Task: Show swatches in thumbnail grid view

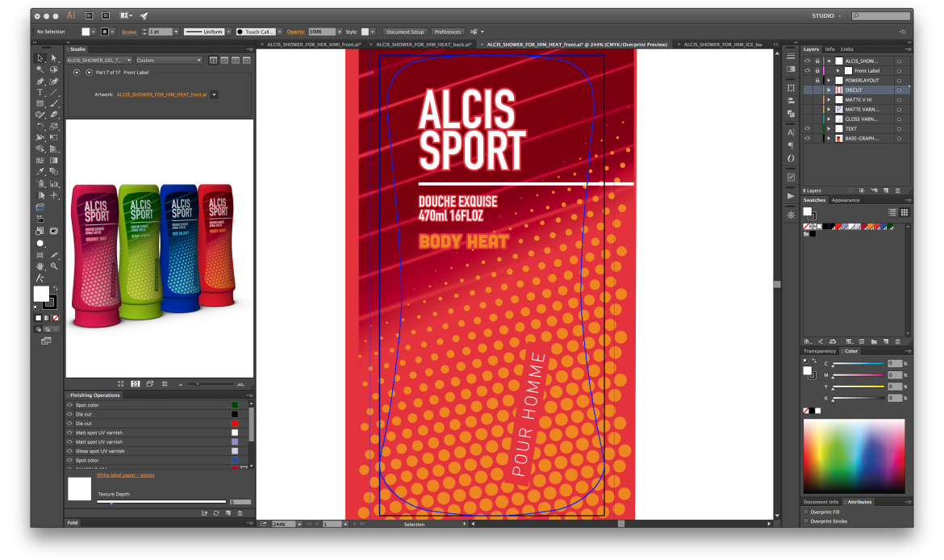Action: pyautogui.click(x=904, y=212)
